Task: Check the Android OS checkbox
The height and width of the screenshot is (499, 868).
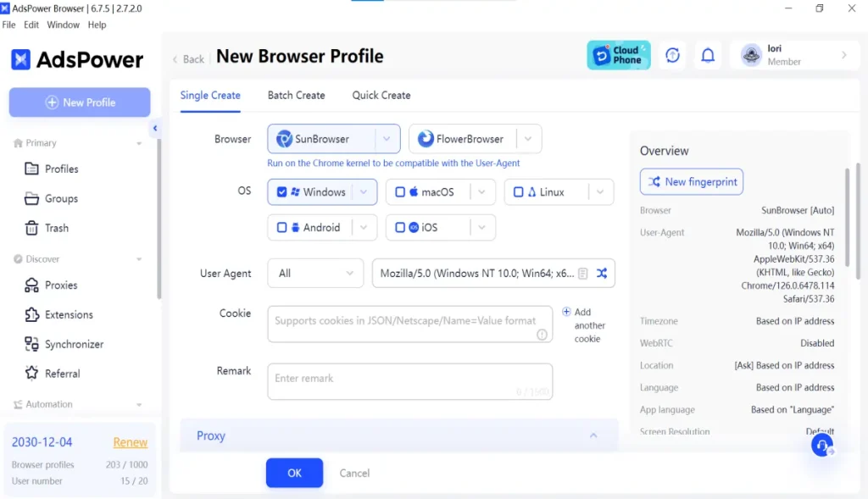Action: [x=281, y=227]
